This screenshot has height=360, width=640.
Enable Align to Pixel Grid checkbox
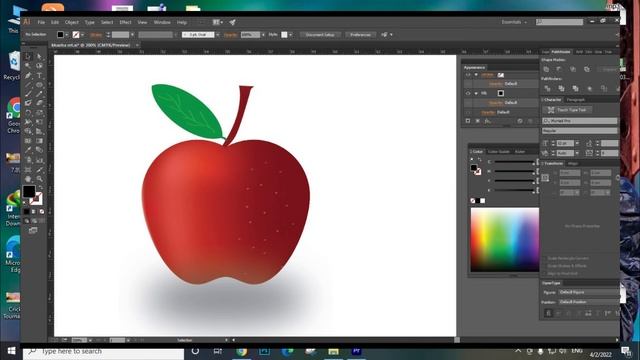click(x=544, y=273)
